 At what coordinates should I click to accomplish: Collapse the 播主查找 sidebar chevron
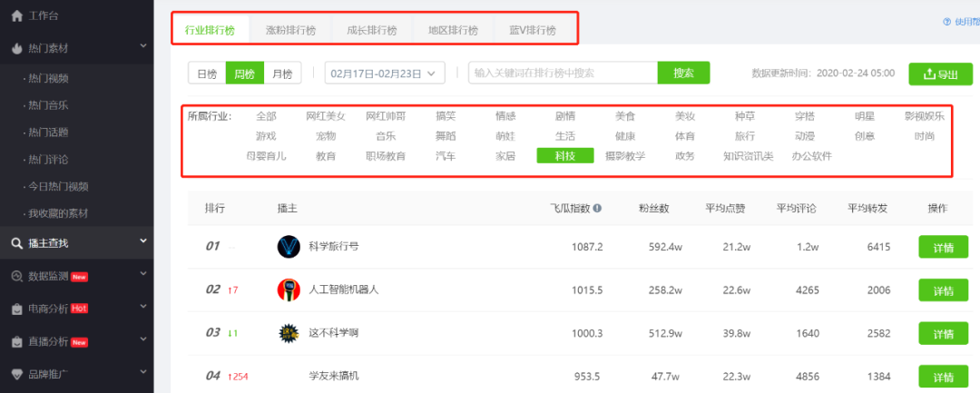(143, 241)
